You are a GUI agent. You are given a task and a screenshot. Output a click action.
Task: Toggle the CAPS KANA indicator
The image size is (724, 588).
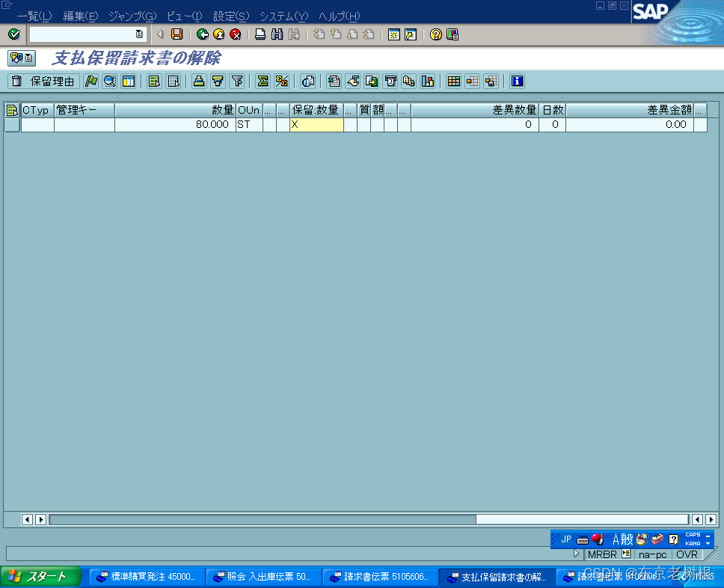[x=694, y=538]
